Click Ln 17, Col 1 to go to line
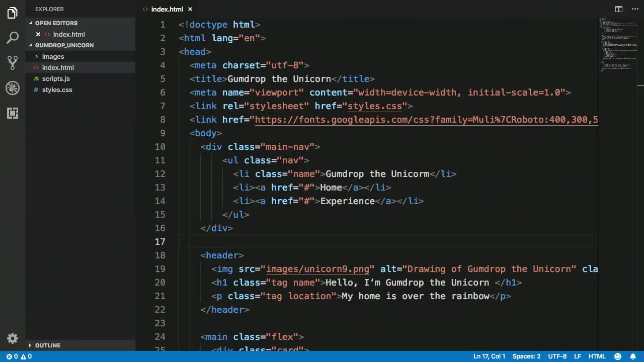Image resolution: width=644 pixels, height=362 pixels. (489, 356)
